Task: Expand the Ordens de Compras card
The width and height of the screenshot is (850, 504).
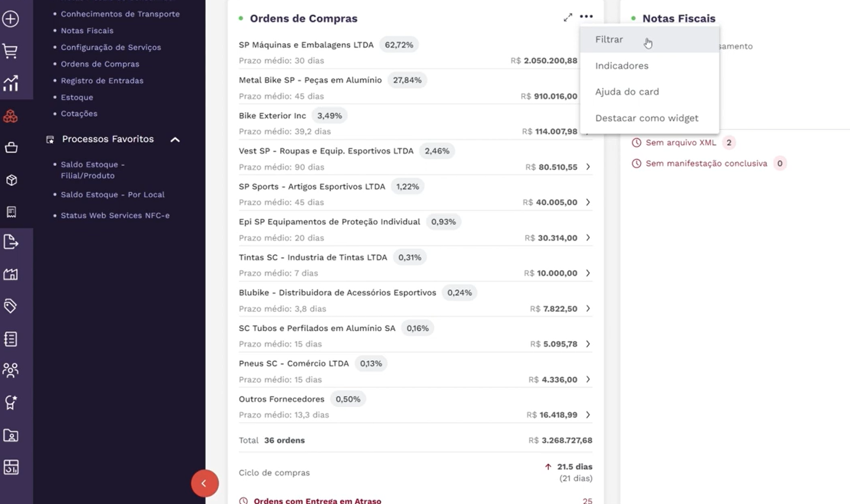Action: (x=568, y=18)
